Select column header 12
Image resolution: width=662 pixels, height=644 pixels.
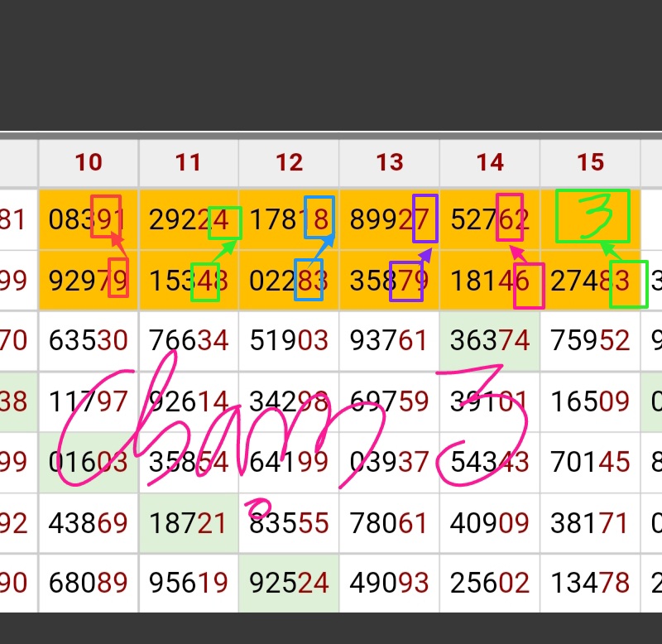(x=289, y=162)
